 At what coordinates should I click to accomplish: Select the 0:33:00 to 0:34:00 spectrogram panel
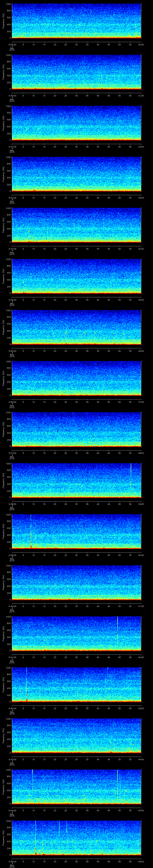[76, 225]
